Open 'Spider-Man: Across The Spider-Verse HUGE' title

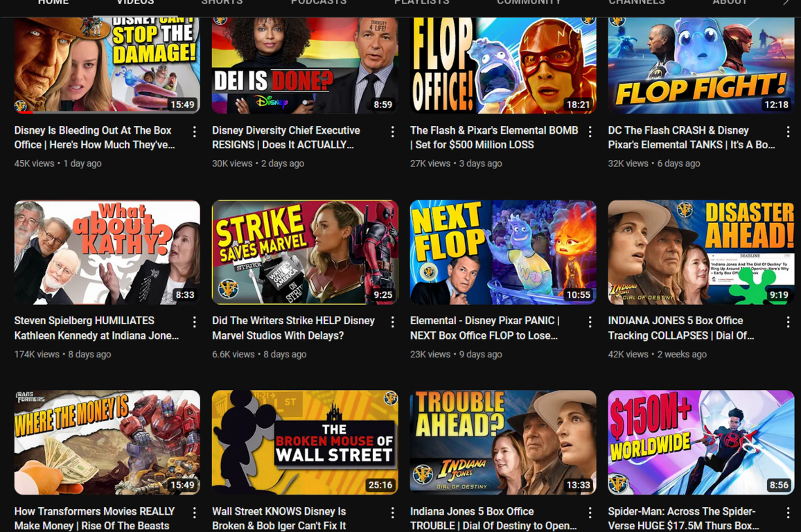[683, 518]
